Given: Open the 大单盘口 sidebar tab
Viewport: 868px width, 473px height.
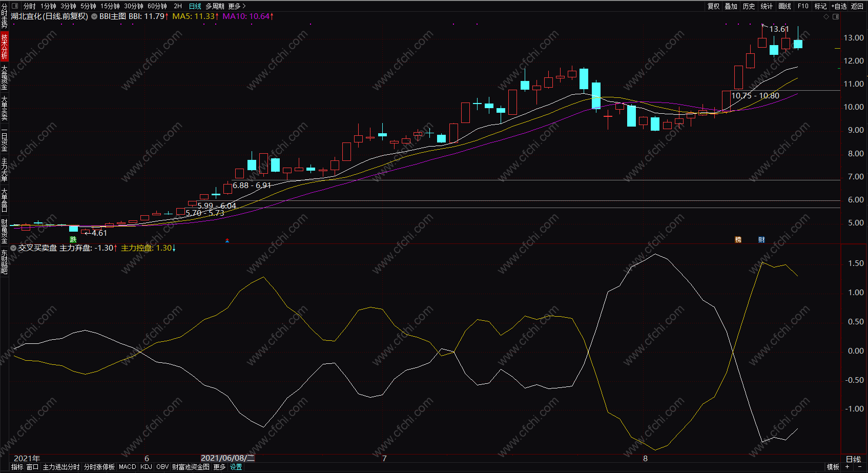Looking at the screenshot, I should (4, 200).
